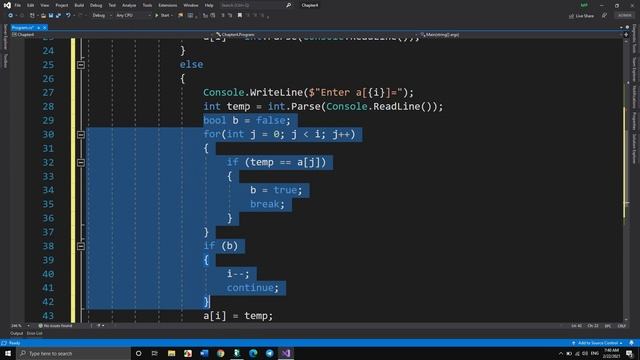Click the send feedback icon

(x=604, y=16)
